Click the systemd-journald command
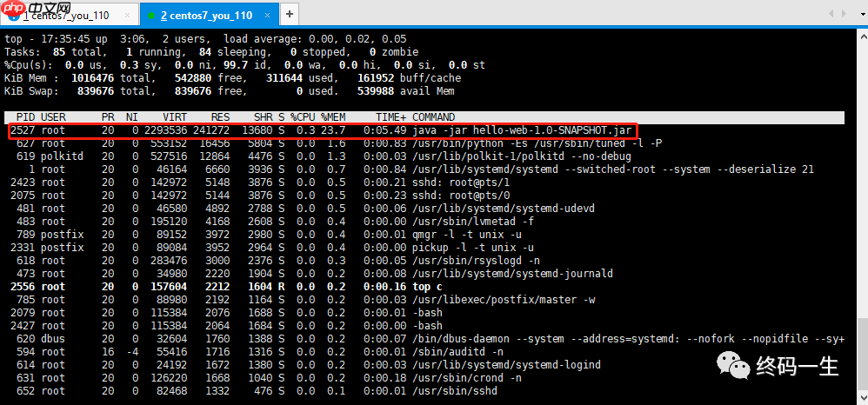868x405 pixels. [512, 273]
